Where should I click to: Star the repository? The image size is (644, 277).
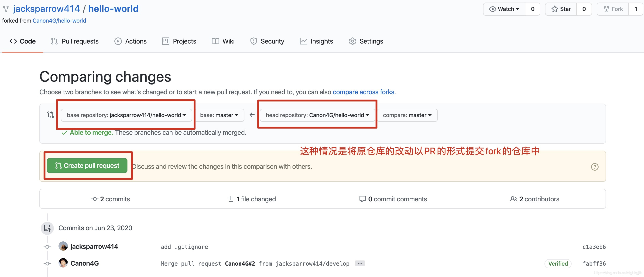pos(561,9)
